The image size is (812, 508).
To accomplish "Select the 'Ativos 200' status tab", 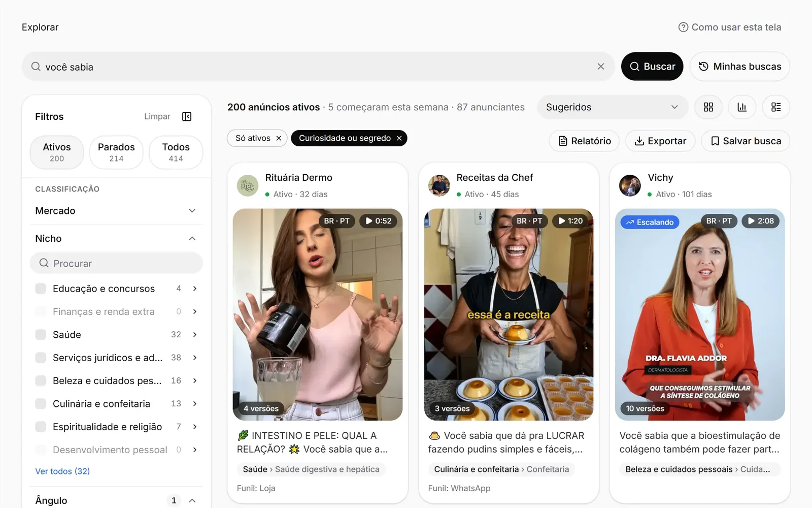I will tap(57, 152).
